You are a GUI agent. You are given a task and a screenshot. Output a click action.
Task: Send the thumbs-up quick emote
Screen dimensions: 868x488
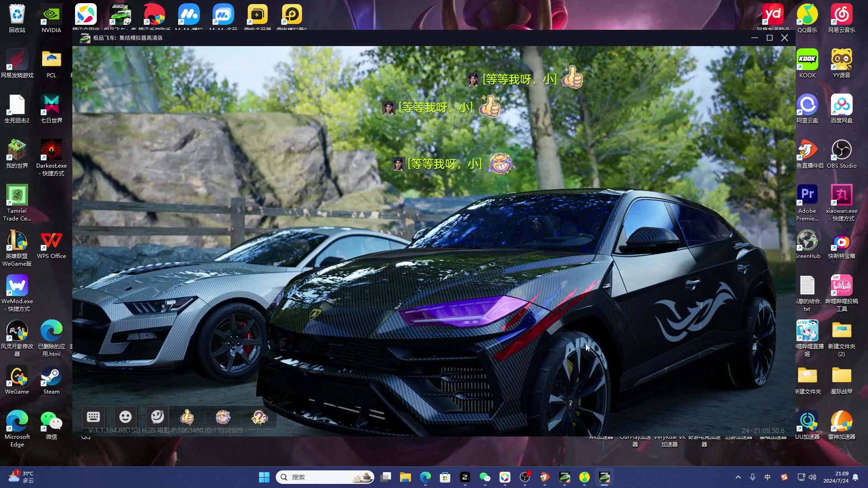coord(187,417)
